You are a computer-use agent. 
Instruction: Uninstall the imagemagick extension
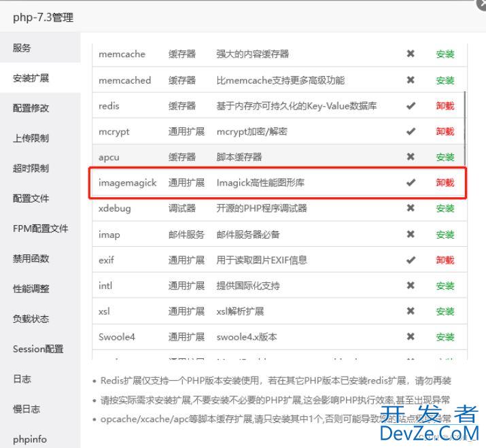click(x=445, y=183)
